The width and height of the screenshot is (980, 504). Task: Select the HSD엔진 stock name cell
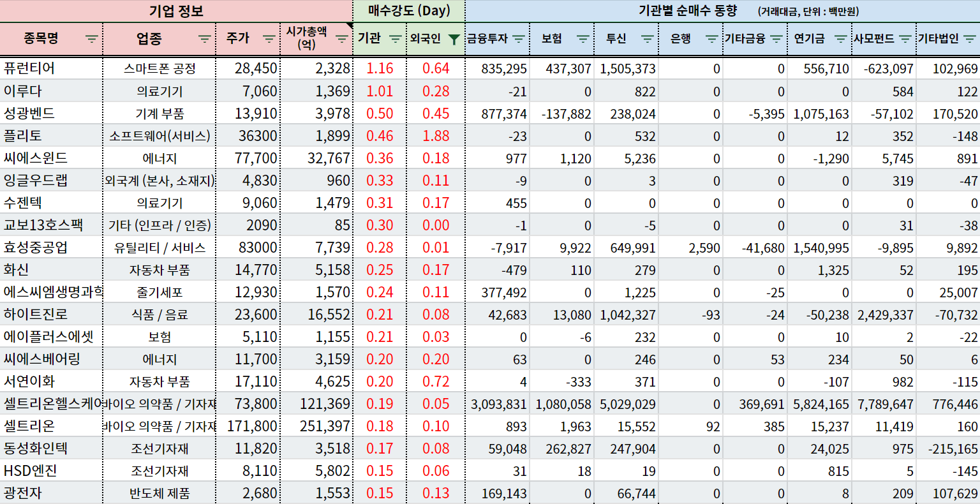coord(51,470)
